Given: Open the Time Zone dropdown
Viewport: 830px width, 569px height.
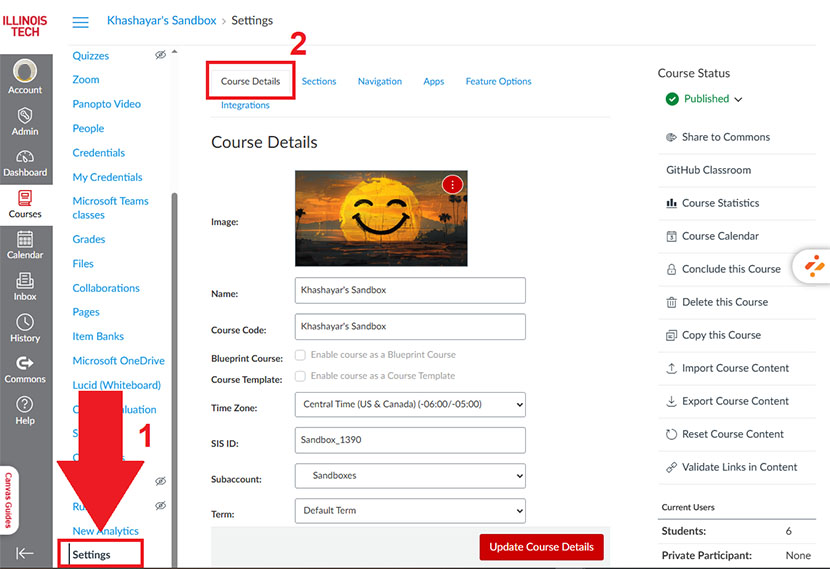Looking at the screenshot, I should pyautogui.click(x=410, y=405).
